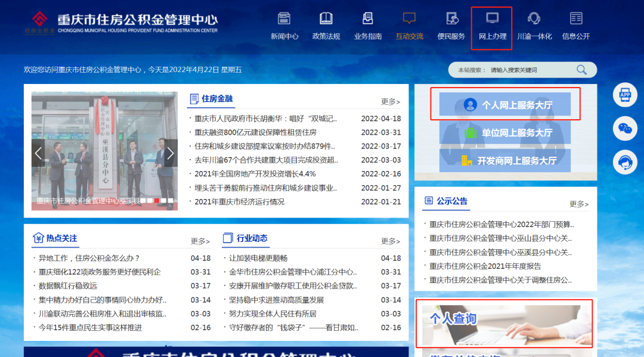Screen dimensions: 644x357
Task: Enter the 个人网上服务大厅 portal
Action: (x=505, y=105)
